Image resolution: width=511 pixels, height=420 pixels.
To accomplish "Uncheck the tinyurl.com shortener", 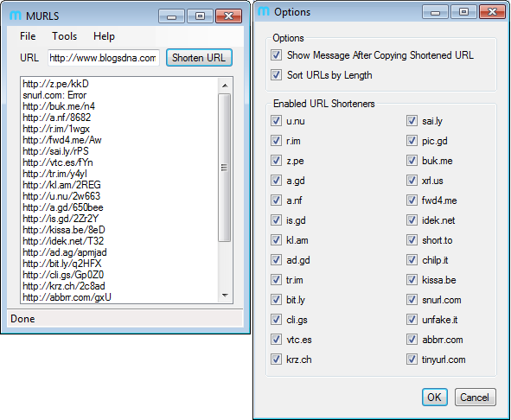I will pyautogui.click(x=412, y=360).
